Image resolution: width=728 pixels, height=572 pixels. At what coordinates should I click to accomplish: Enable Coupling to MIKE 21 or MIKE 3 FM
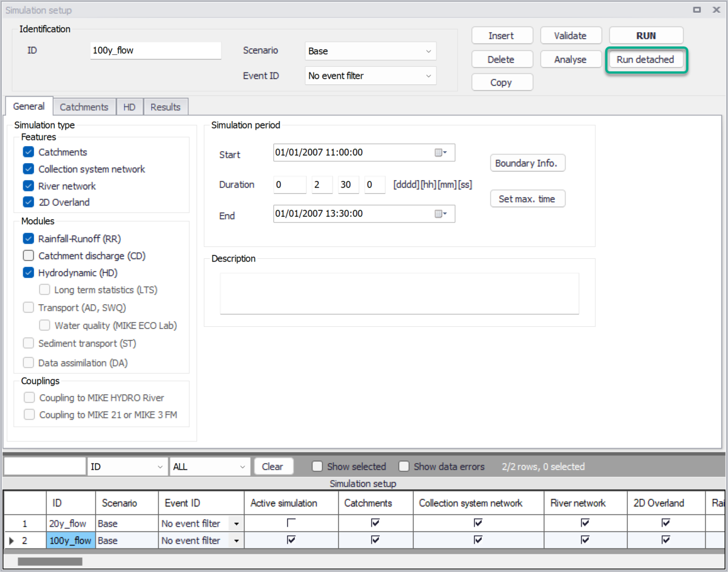point(29,415)
